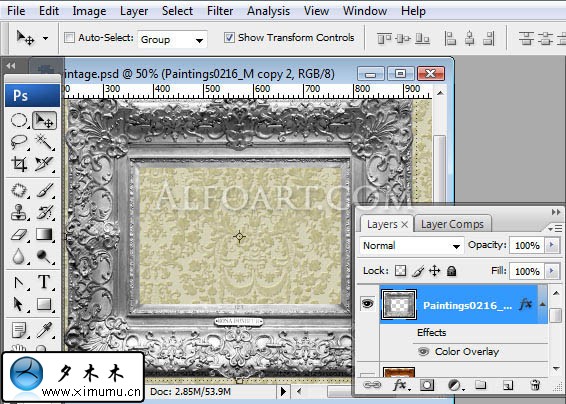Select the Dodge tool

point(44,256)
